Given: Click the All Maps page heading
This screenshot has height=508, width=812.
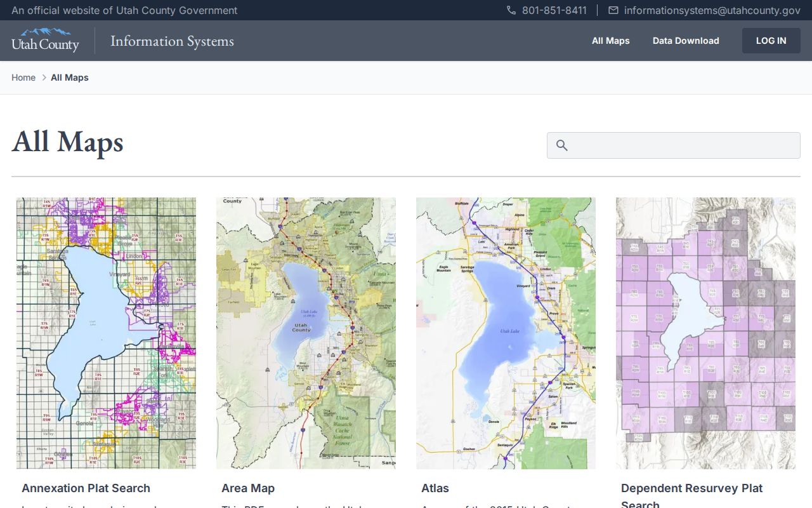Looking at the screenshot, I should 67,142.
